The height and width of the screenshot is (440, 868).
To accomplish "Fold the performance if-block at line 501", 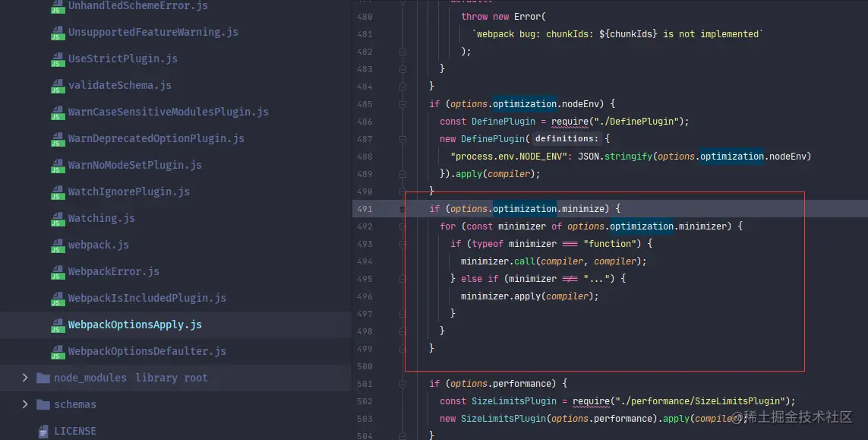I will pos(402,384).
